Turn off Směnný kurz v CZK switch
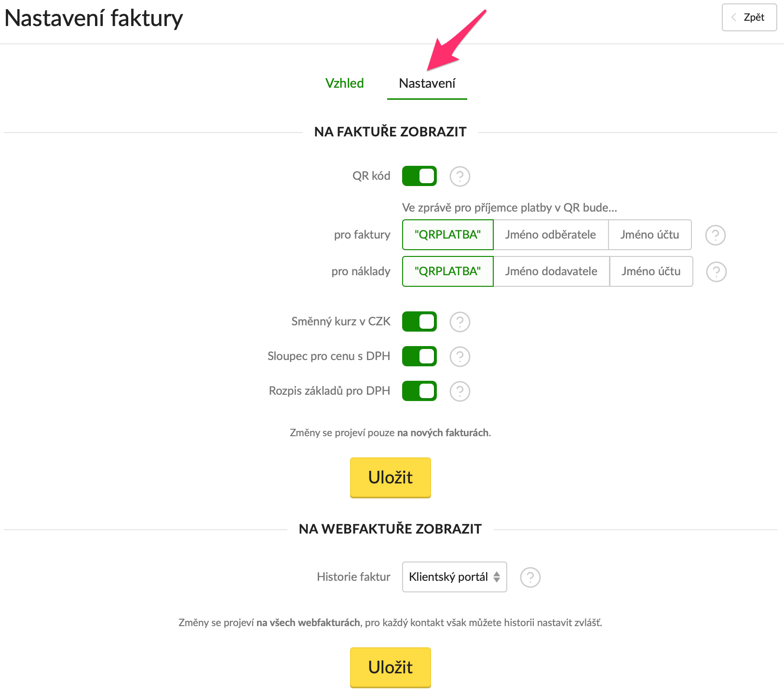This screenshot has width=784, height=696. tap(419, 322)
